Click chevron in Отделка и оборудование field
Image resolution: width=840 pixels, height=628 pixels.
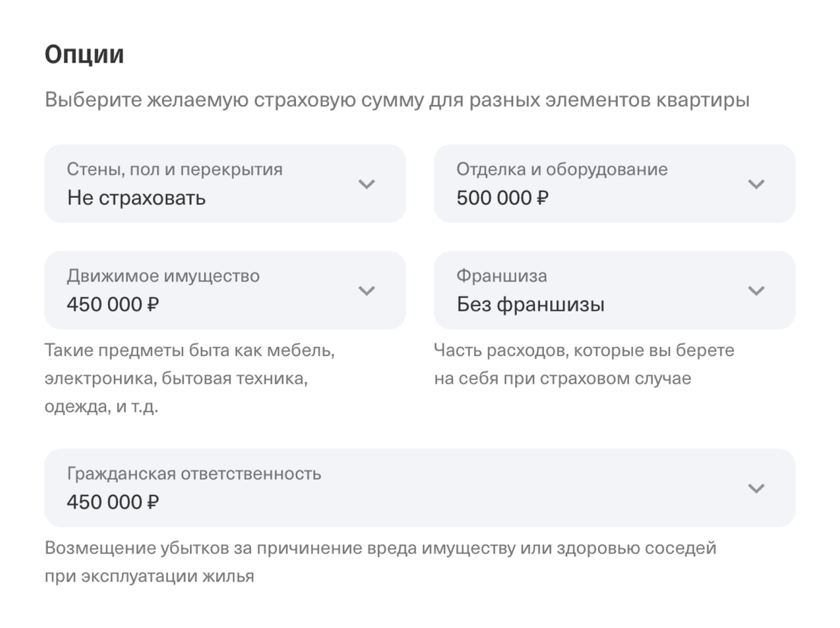coord(756,184)
